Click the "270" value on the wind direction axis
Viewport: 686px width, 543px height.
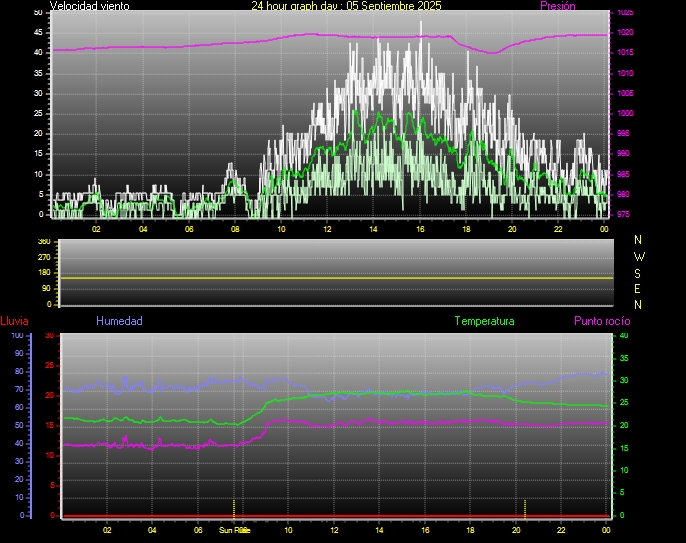(x=44, y=257)
